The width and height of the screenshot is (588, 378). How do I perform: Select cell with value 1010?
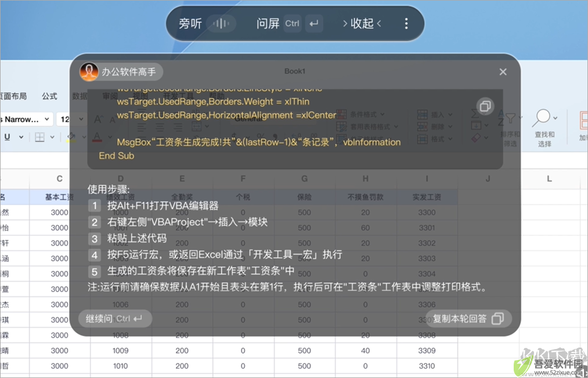pos(120,366)
